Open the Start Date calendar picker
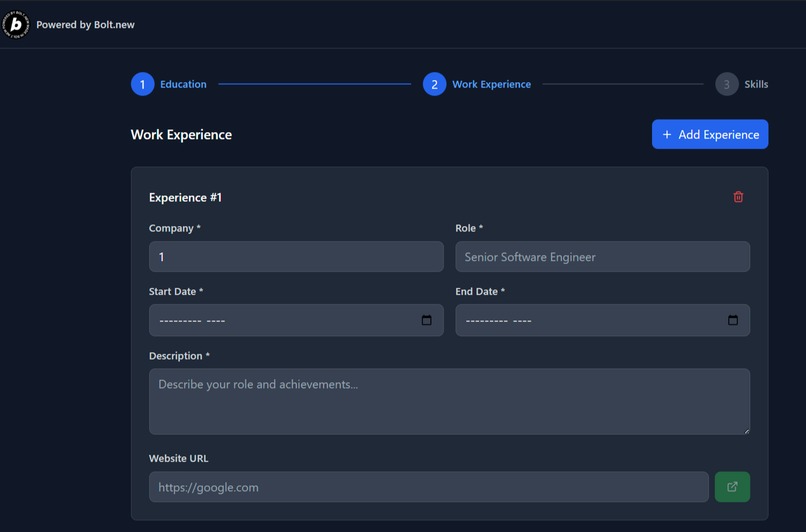806x532 pixels. (426, 320)
